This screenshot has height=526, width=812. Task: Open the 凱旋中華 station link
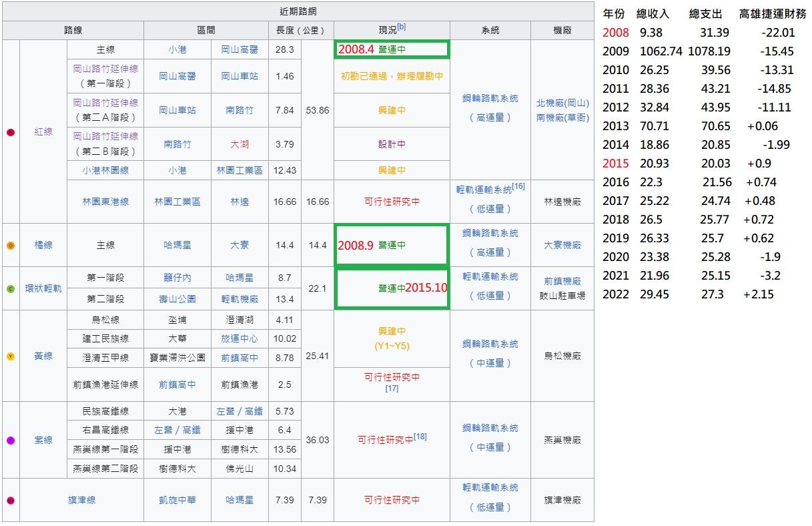(177, 500)
